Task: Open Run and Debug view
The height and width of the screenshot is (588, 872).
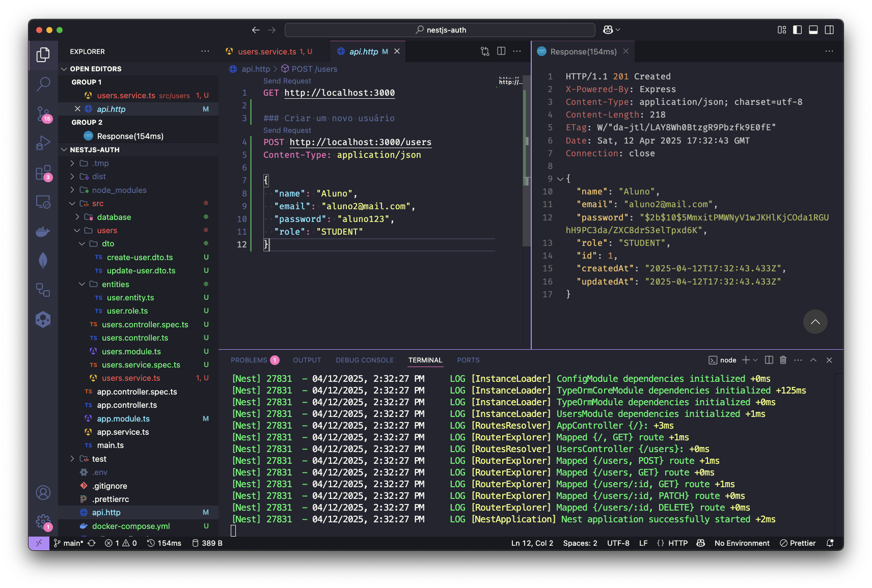Action: pyautogui.click(x=43, y=143)
